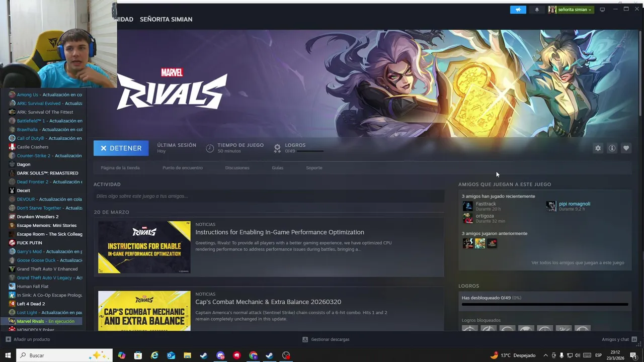Open the señorita simian account dropdown
The width and height of the screenshot is (644, 362).
tap(571, 10)
